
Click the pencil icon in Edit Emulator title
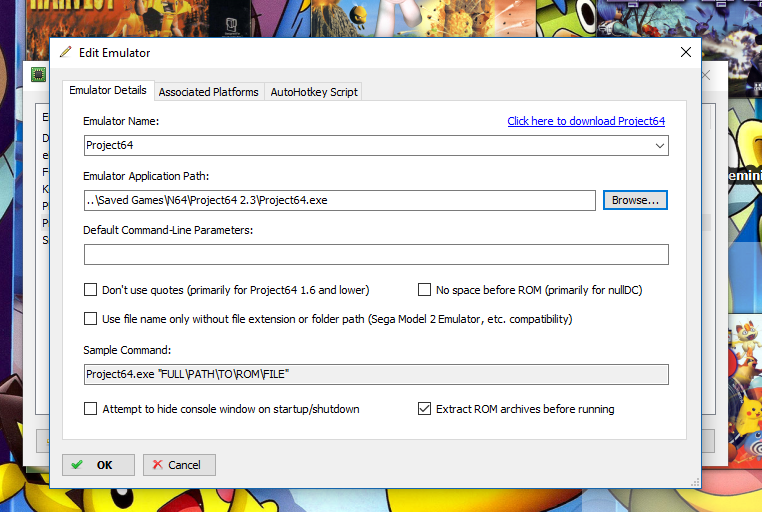pyautogui.click(x=66, y=52)
